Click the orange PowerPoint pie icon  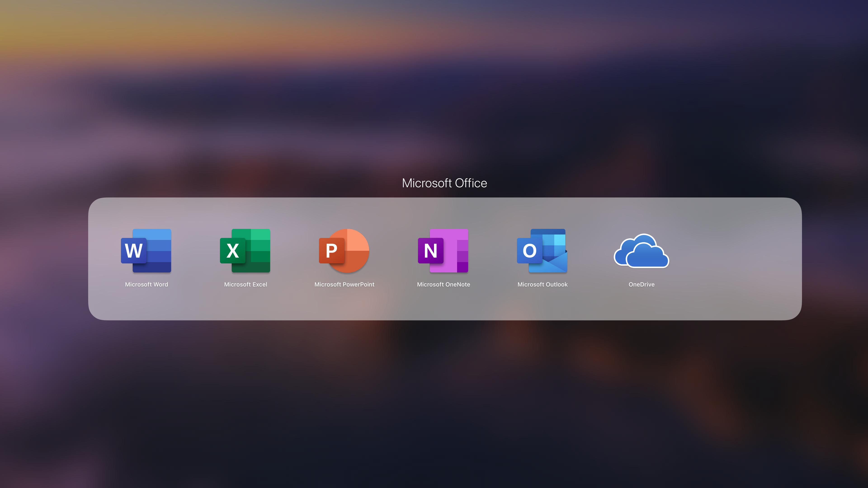tap(344, 251)
